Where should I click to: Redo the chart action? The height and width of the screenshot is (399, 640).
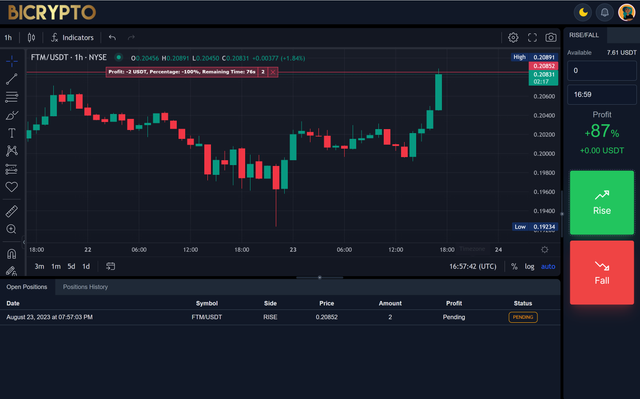pyautogui.click(x=131, y=38)
